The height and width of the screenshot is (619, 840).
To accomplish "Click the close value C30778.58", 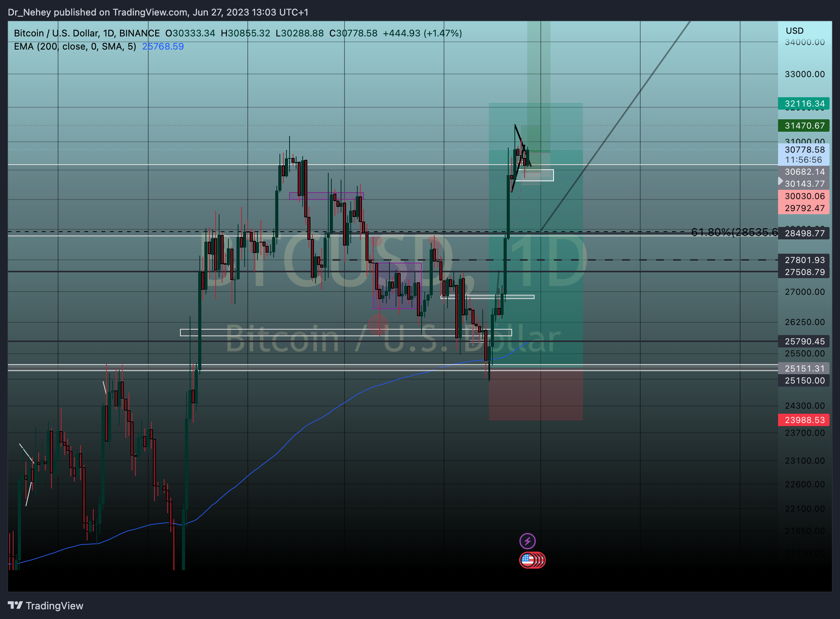I will point(353,33).
